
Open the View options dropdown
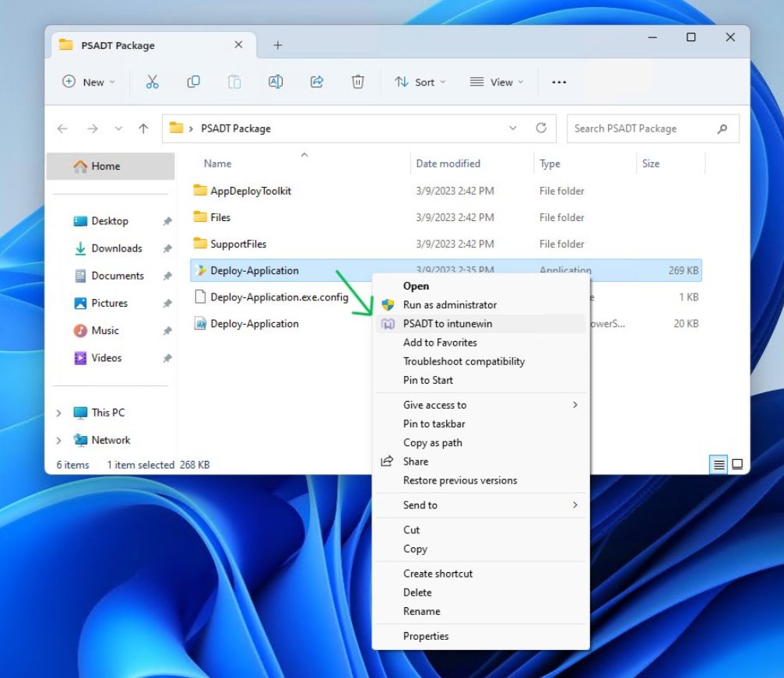point(497,82)
